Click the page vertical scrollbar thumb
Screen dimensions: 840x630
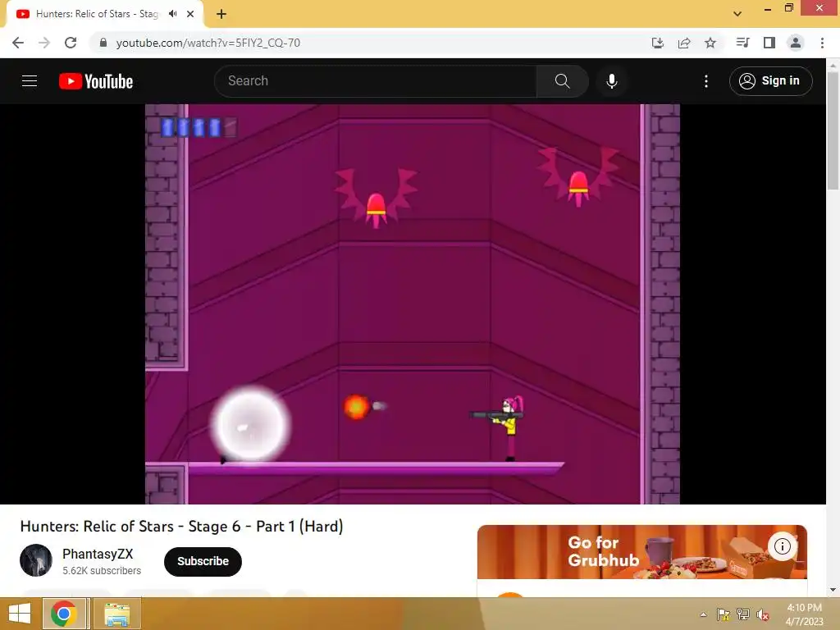pos(833,130)
